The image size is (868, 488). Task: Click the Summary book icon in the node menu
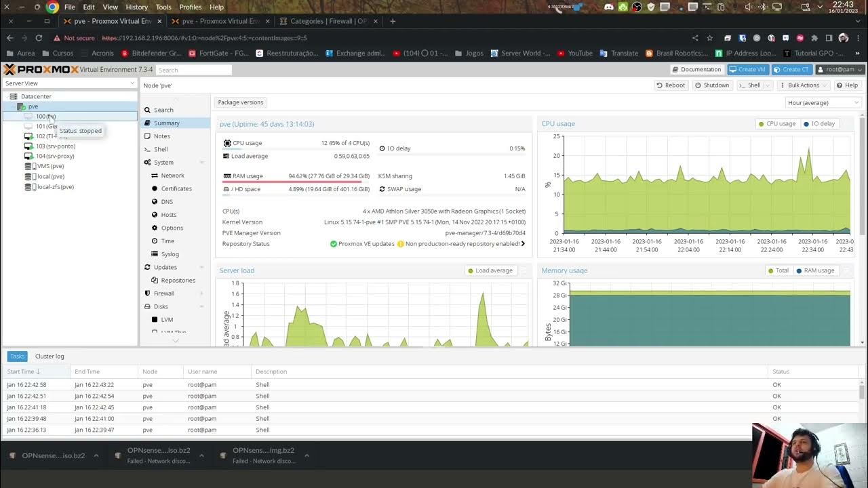tap(147, 123)
